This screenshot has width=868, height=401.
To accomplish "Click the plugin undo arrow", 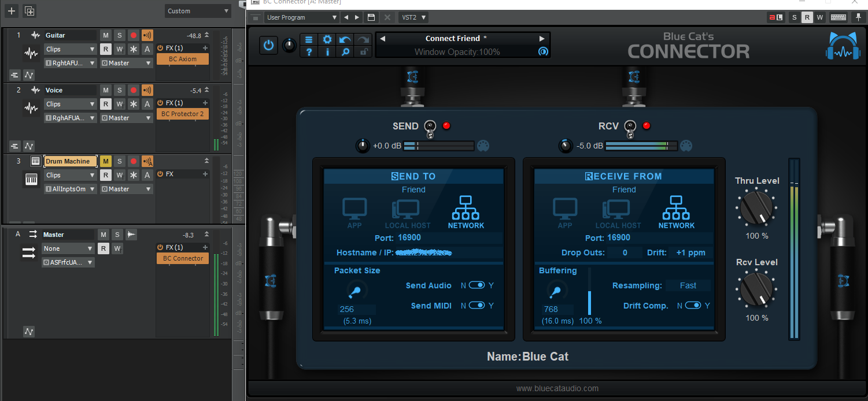I will (x=345, y=39).
